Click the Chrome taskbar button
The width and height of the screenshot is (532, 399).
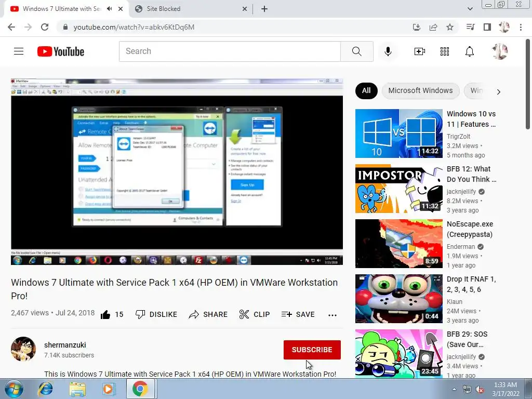140,389
